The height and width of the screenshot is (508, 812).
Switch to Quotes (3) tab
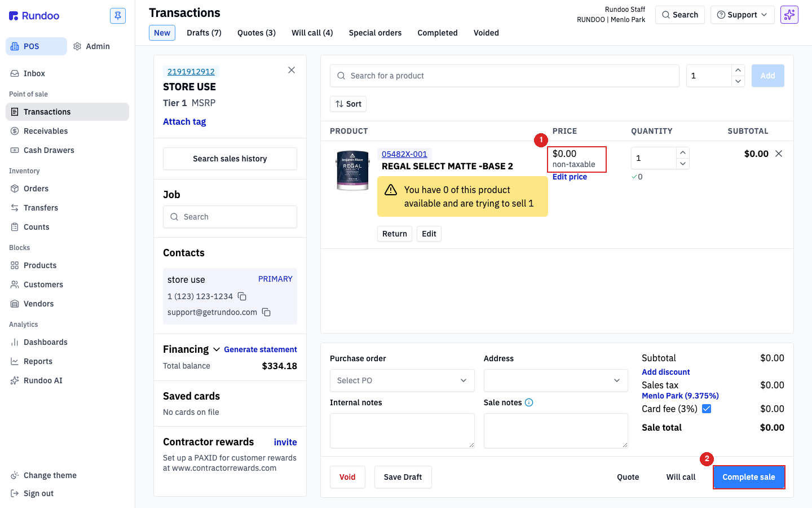tap(257, 33)
